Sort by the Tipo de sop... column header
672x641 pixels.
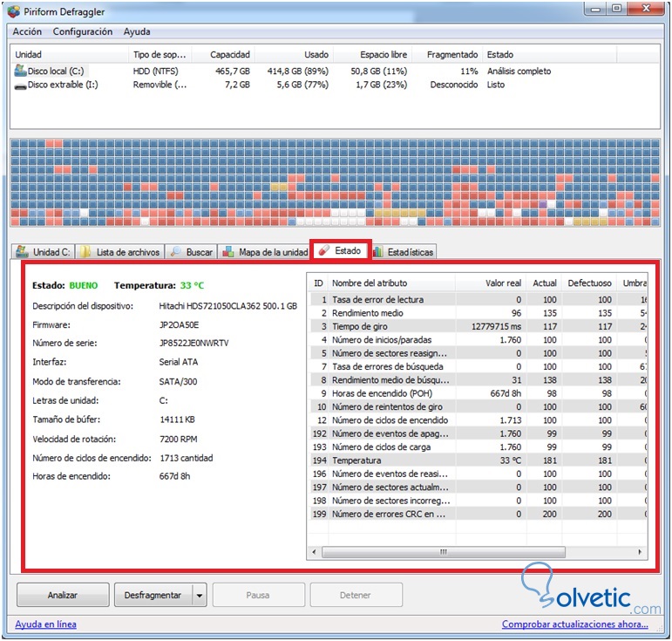(x=160, y=54)
